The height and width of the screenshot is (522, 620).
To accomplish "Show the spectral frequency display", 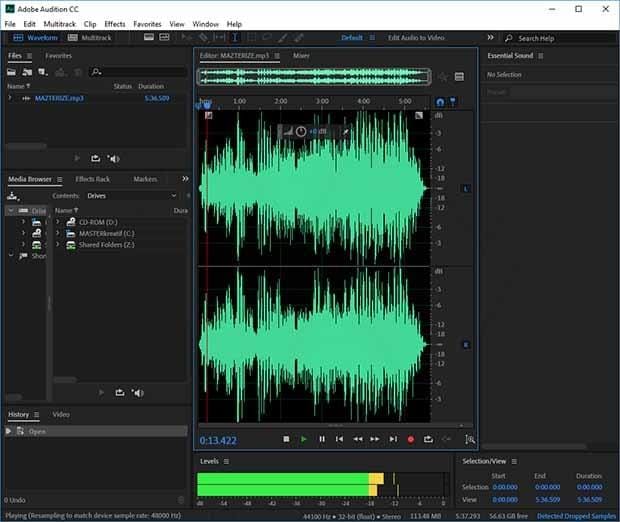I will pyautogui.click(x=149, y=37).
